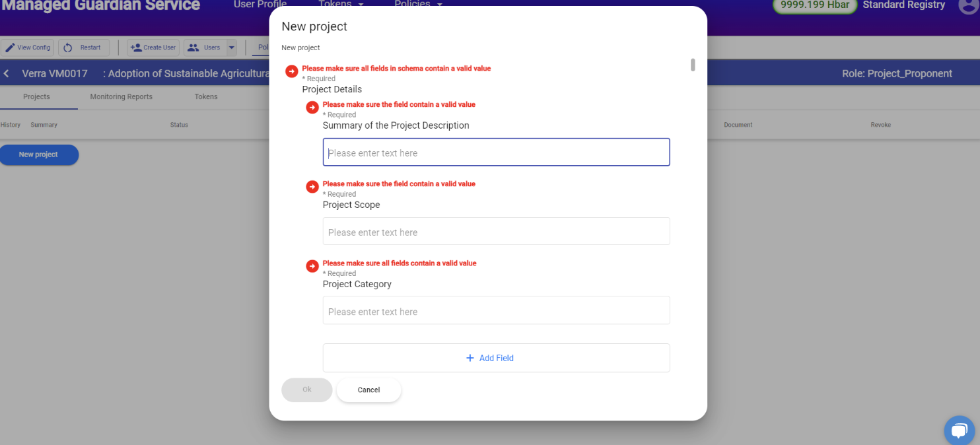Click the View Config pencil icon
The height and width of the screenshot is (445, 980).
coord(11,48)
